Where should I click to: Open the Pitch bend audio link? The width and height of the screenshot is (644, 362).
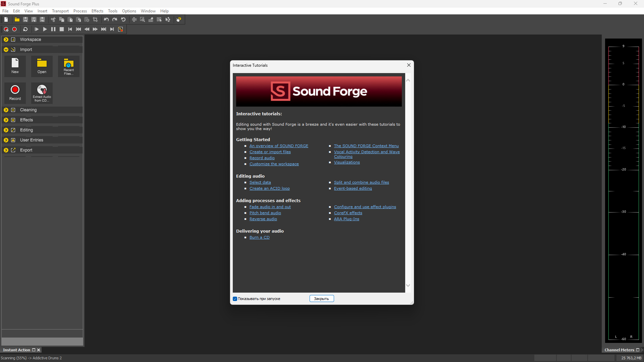pos(265,213)
